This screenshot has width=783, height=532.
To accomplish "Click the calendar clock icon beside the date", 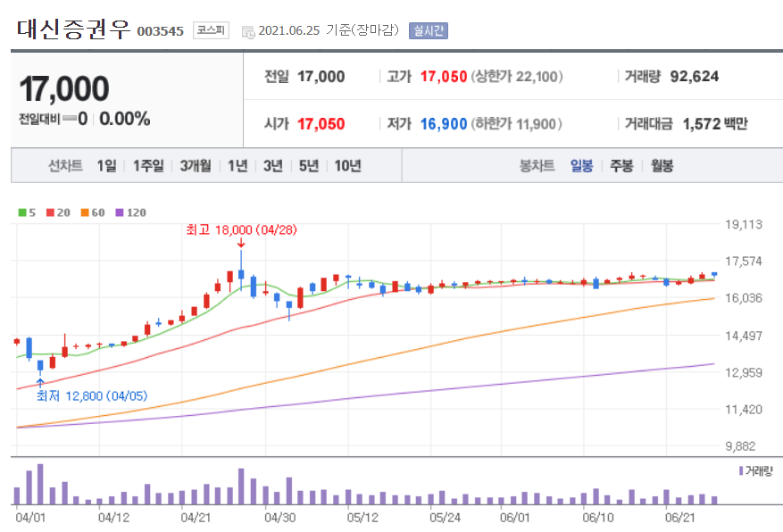I will coord(248,32).
